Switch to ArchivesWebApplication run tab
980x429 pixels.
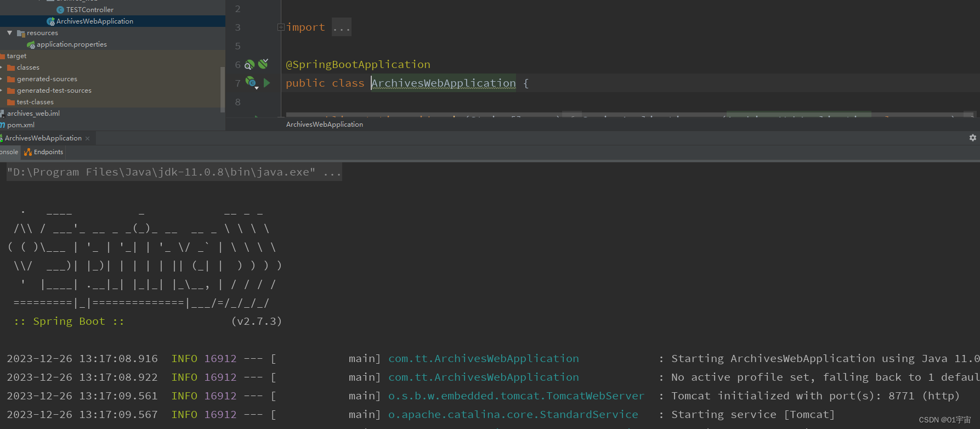click(43, 138)
